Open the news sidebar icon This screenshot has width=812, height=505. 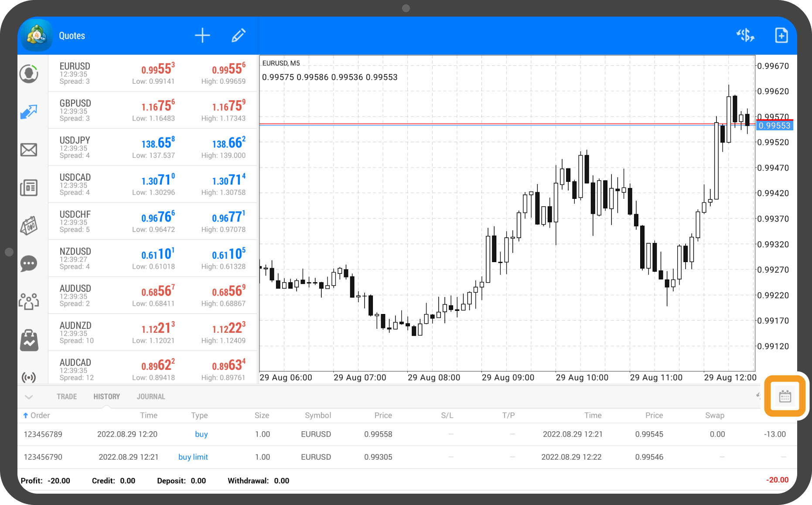click(29, 188)
